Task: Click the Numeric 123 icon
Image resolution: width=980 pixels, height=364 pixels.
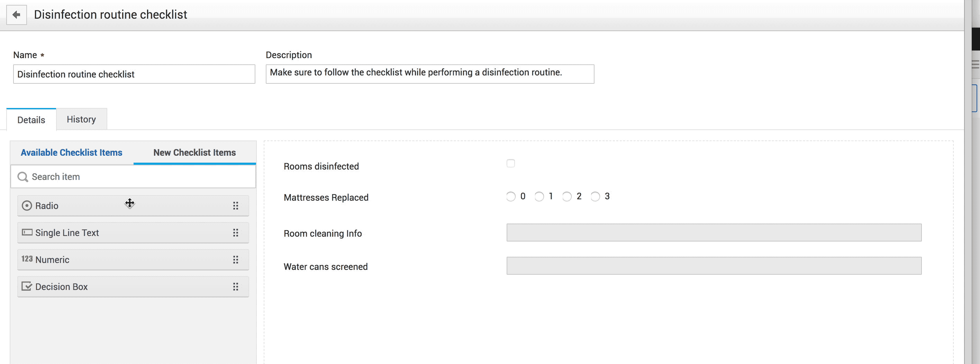Action: tap(27, 259)
